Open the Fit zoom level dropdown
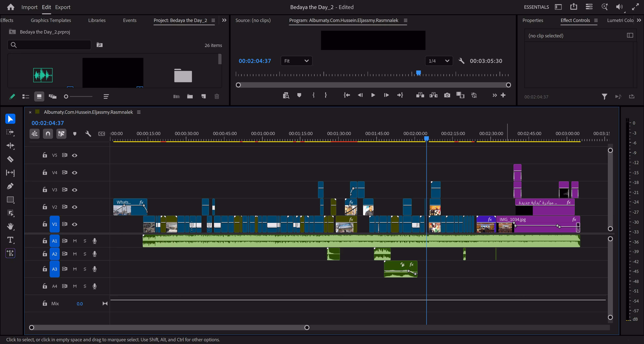 click(296, 61)
